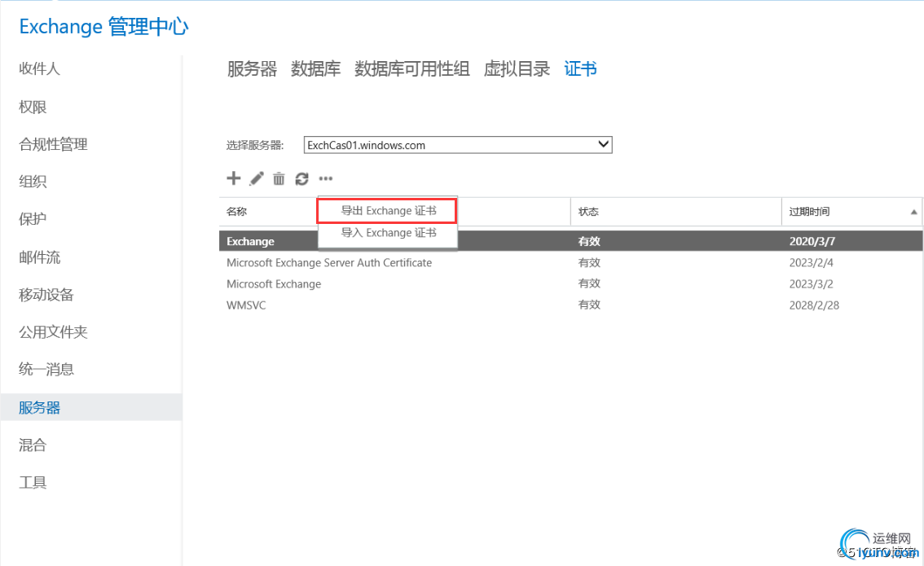
Task: Click the 2020/3/7 expiry date cell
Action: click(812, 242)
